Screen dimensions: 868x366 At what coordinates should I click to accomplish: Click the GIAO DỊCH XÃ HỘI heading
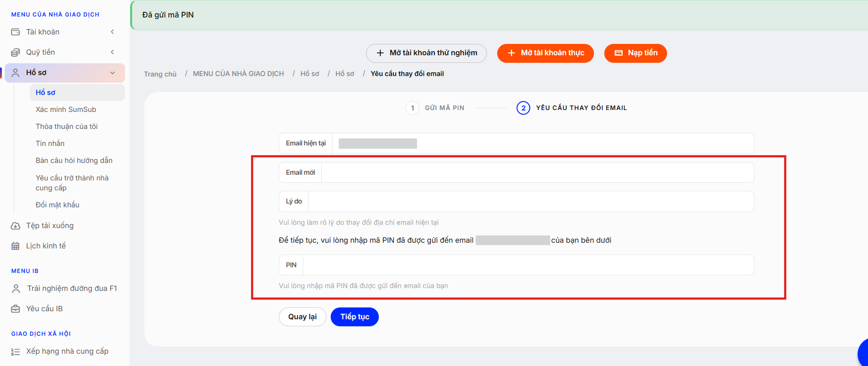point(41,334)
